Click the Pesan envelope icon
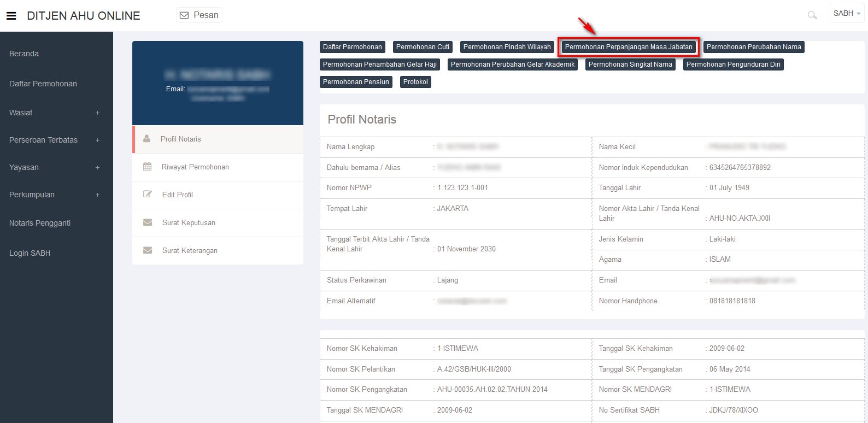 click(x=184, y=15)
